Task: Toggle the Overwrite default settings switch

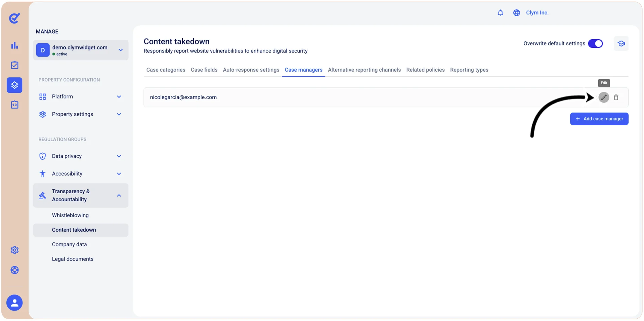Action: (595, 44)
